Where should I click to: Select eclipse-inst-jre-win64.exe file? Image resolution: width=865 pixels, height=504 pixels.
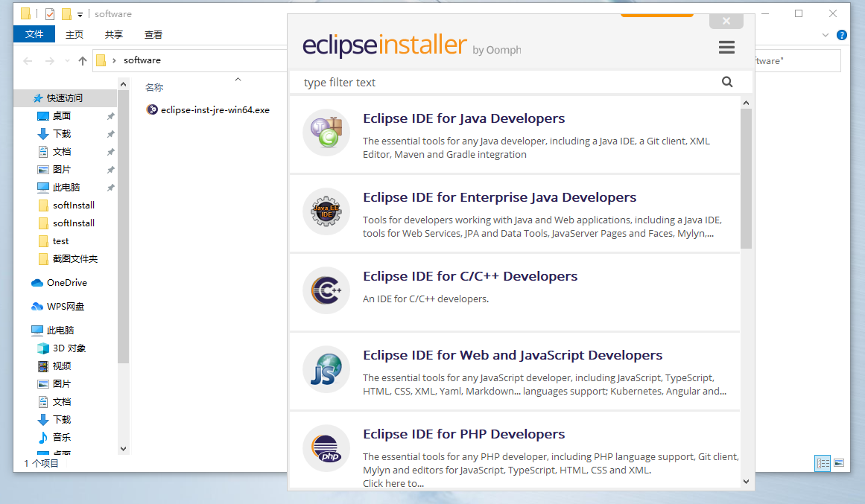click(208, 109)
